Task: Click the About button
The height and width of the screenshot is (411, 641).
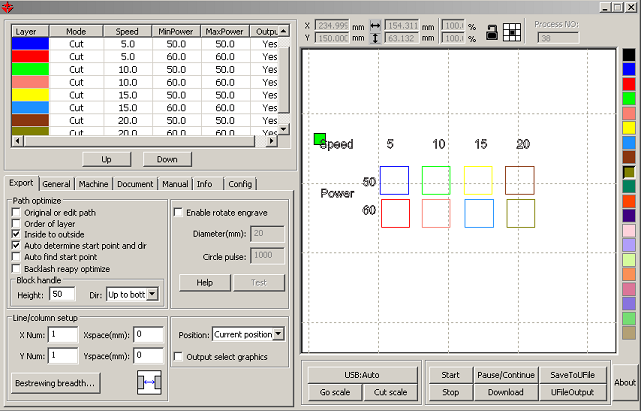Action: point(625,383)
